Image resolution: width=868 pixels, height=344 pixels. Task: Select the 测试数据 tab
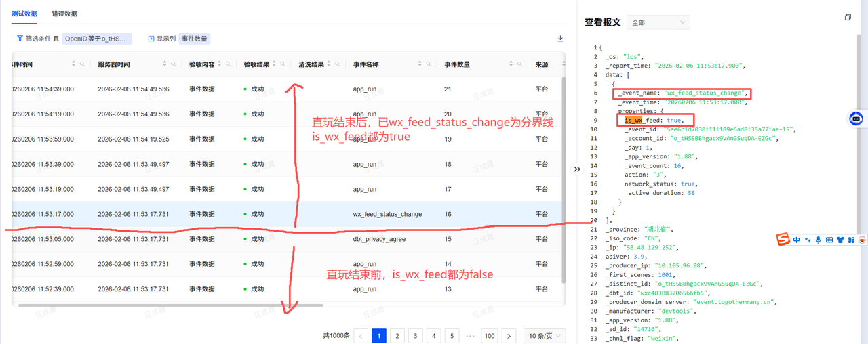coord(24,14)
